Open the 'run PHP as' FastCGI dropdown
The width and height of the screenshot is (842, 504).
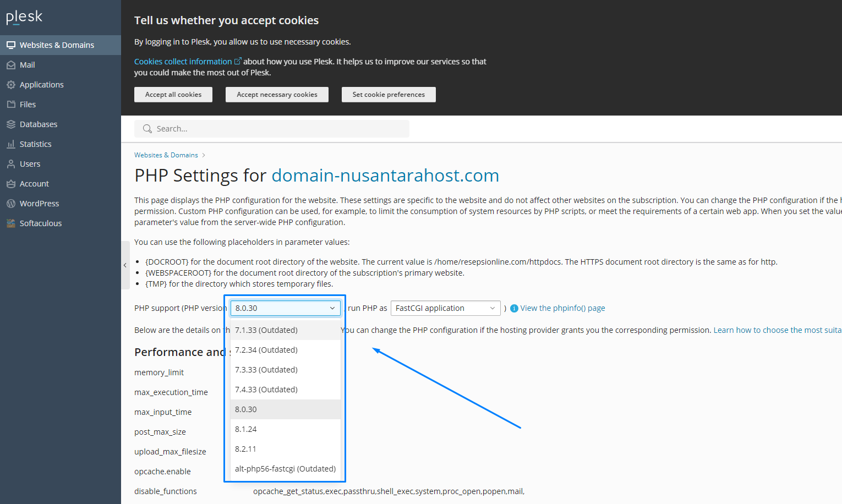[x=445, y=308]
